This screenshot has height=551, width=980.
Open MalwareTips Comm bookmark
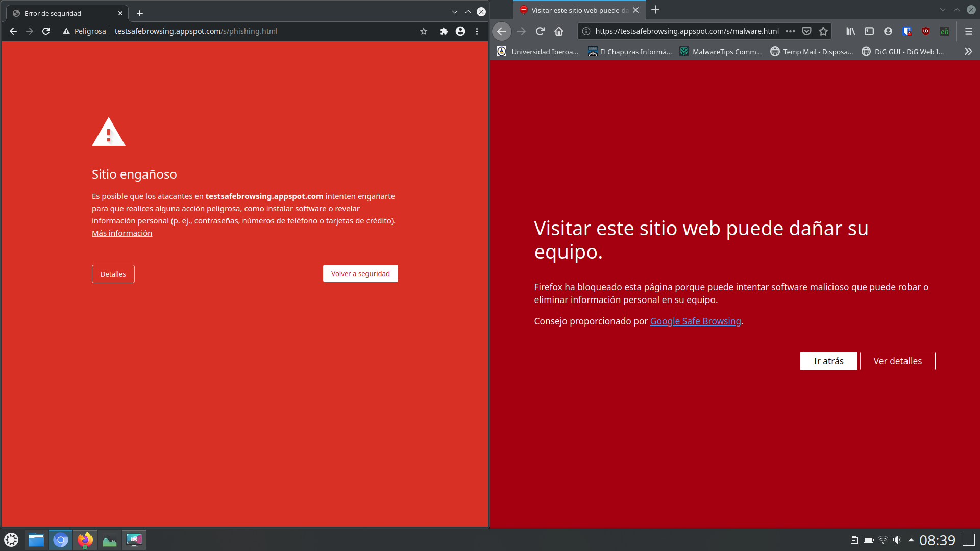pos(720,52)
